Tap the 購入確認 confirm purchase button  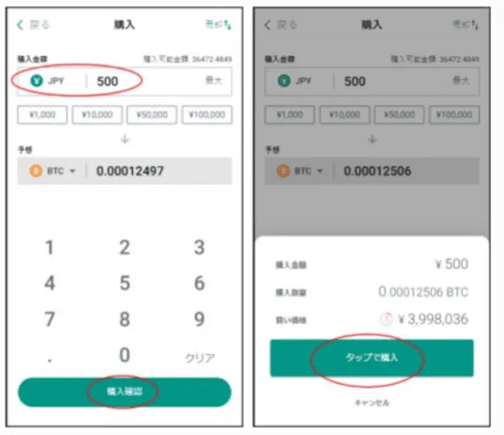coord(125,392)
